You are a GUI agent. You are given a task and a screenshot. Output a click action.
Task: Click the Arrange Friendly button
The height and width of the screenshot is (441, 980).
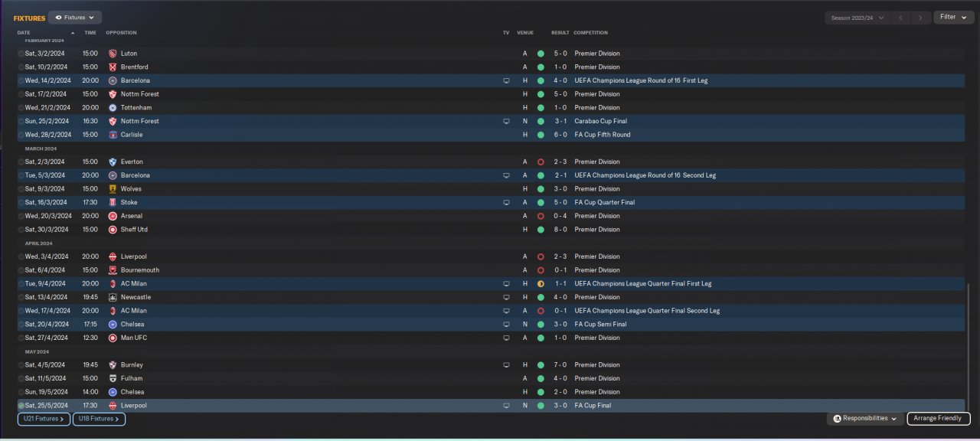coord(939,419)
